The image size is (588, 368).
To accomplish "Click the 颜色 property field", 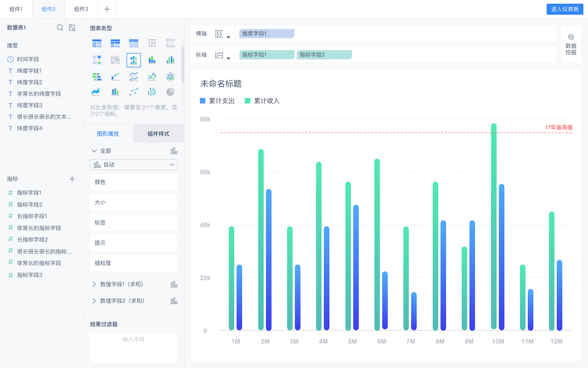I will pyautogui.click(x=133, y=182).
